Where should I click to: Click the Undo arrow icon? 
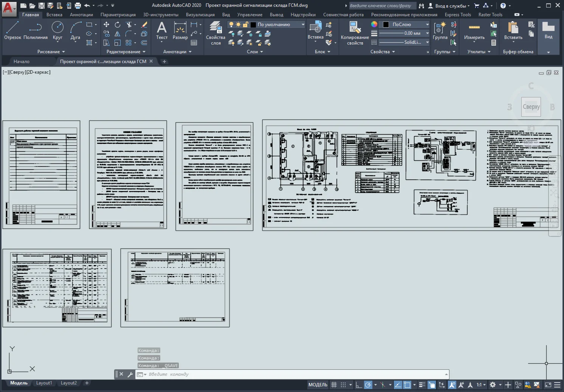87,6
